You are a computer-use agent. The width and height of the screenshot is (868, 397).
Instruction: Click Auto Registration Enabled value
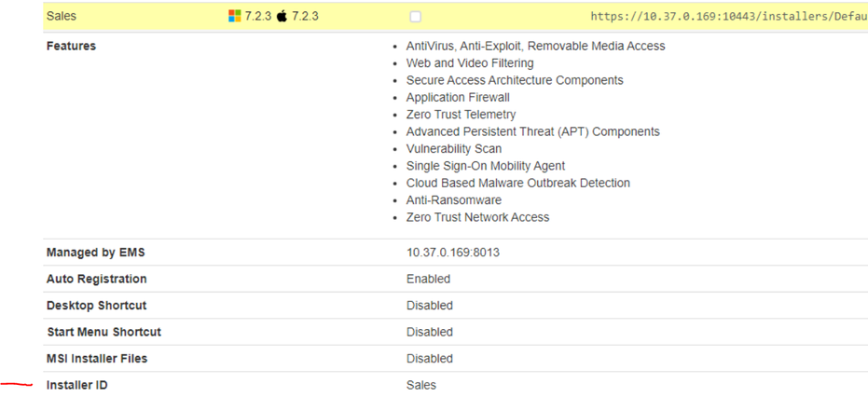tap(428, 279)
